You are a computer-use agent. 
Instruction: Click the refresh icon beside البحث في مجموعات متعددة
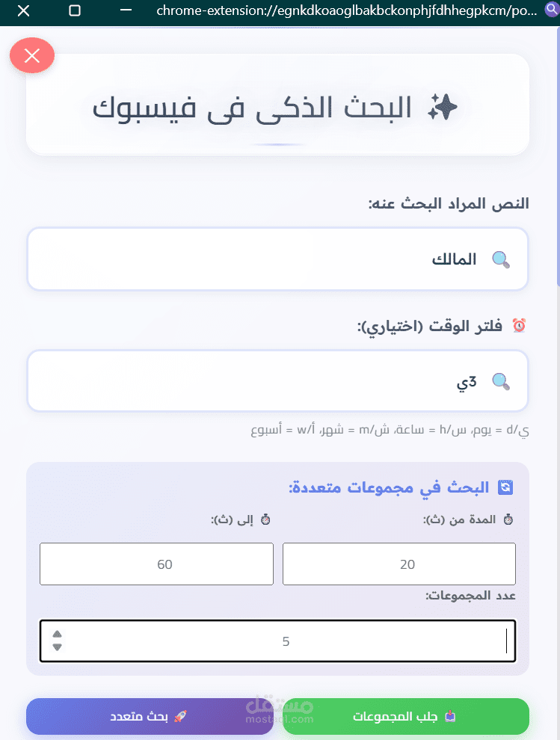pos(506,487)
